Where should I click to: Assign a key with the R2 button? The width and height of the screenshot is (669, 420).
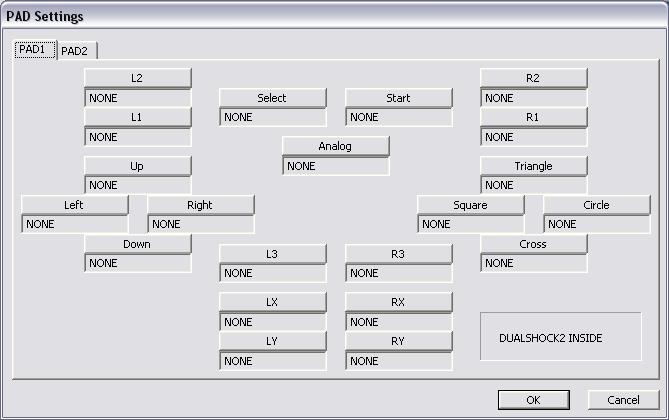click(x=533, y=78)
